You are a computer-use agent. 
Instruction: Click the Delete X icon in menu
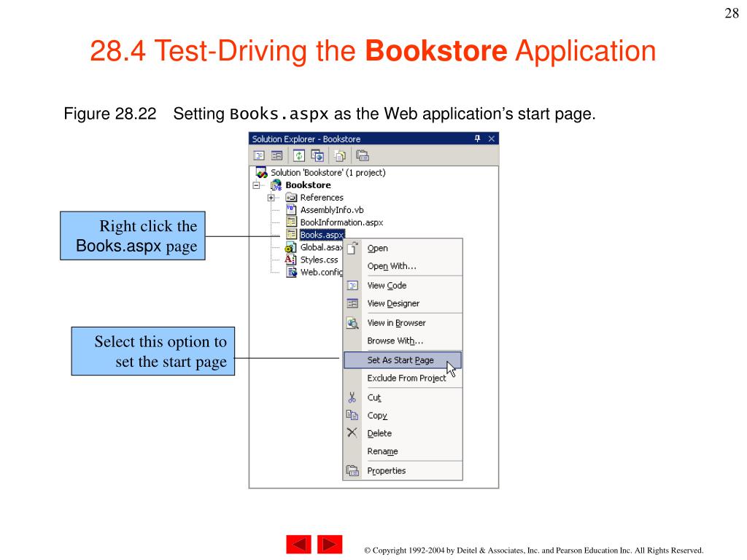pos(352,432)
